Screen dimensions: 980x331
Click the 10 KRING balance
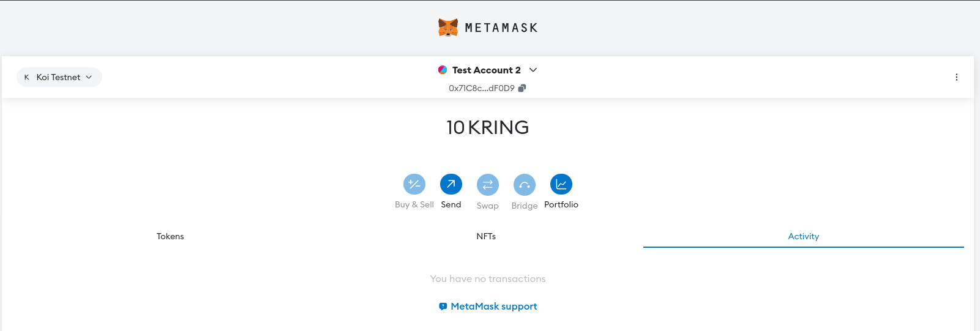point(488,127)
